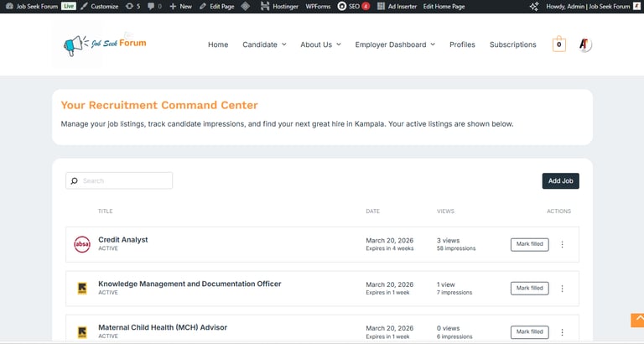
Task: Open the shopping cart icon showing 0
Action: pos(559,44)
